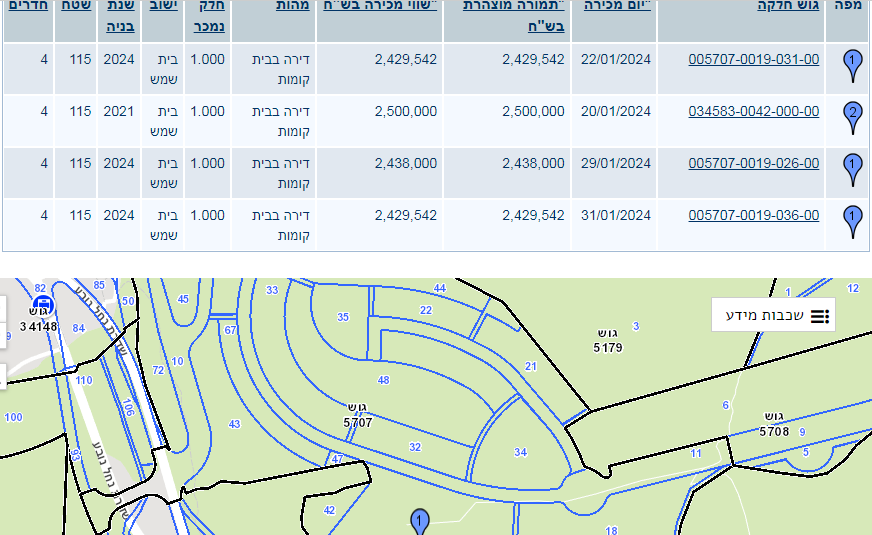Select parcel 18 on the map

click(x=611, y=531)
